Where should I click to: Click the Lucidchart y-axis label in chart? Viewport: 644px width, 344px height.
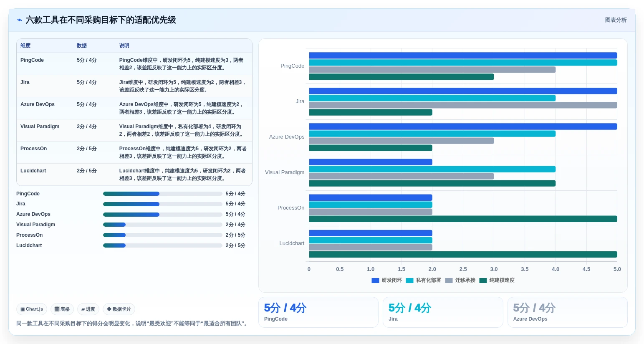coord(292,243)
